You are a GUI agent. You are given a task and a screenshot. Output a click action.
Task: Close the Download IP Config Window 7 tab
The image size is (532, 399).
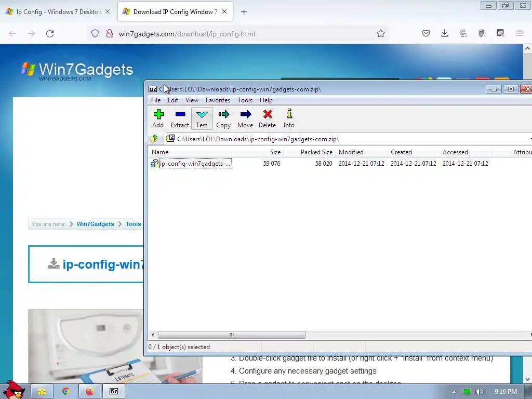(x=224, y=11)
